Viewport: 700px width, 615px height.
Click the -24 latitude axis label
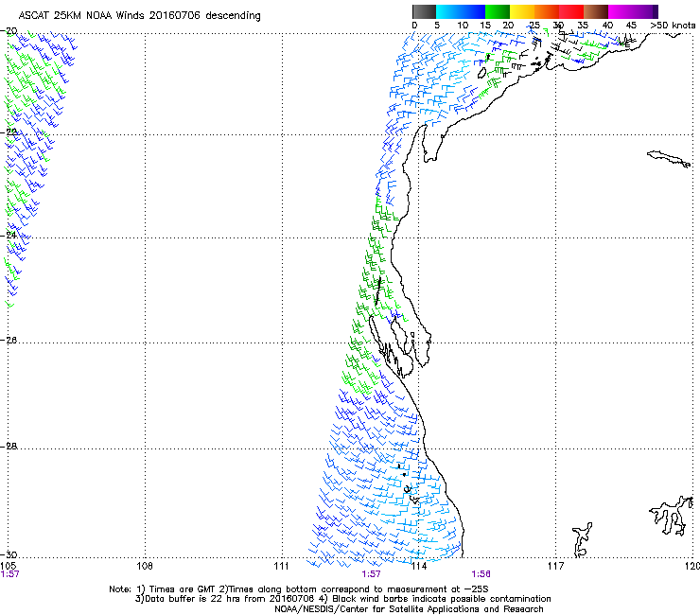click(x=9, y=235)
